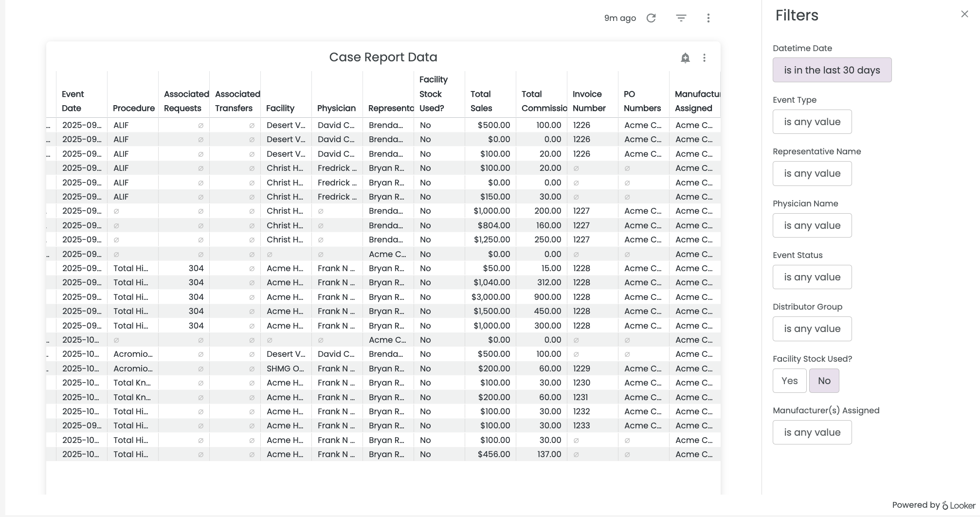Open the dashboard three-dot actions menu
Viewport: 980px width, 517px height.
tap(708, 18)
